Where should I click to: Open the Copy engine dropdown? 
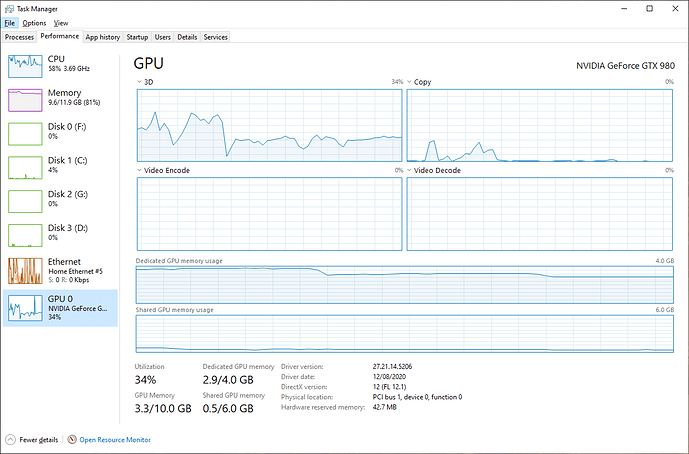[x=409, y=82]
